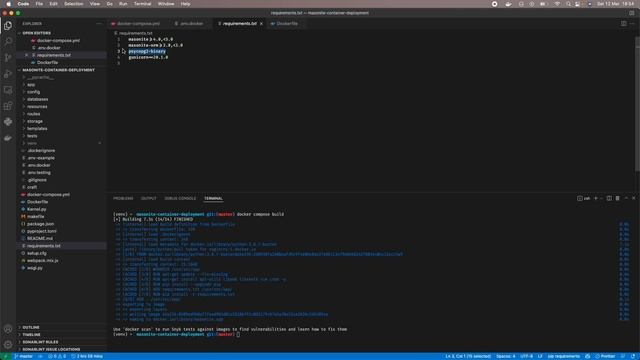Close the terminal panel
The width and height of the screenshot is (640, 360).
[x=634, y=198]
